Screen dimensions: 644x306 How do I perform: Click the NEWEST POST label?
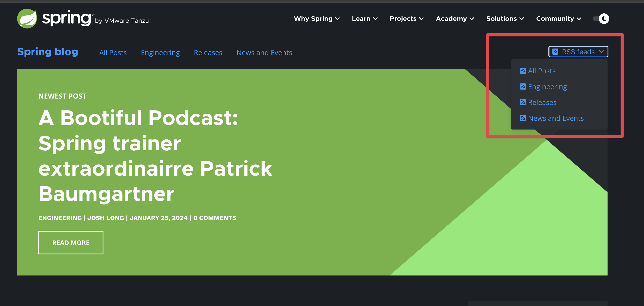point(62,96)
